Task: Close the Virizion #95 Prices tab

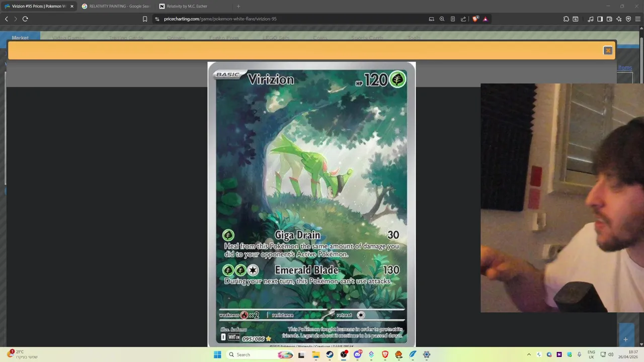Action: click(71, 6)
